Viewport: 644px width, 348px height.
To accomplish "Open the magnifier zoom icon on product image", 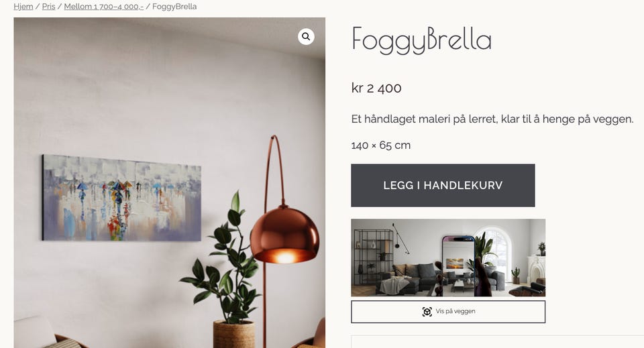I will click(x=306, y=36).
